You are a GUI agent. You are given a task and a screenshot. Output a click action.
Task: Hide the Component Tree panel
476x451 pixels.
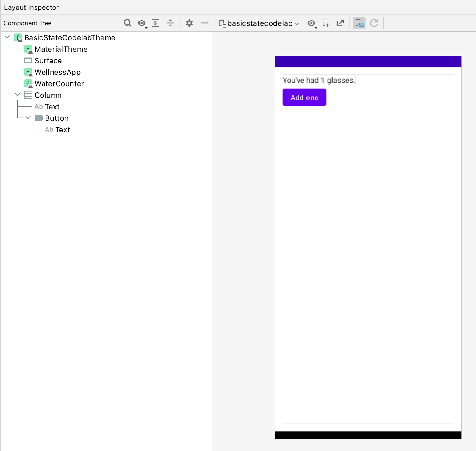[204, 23]
